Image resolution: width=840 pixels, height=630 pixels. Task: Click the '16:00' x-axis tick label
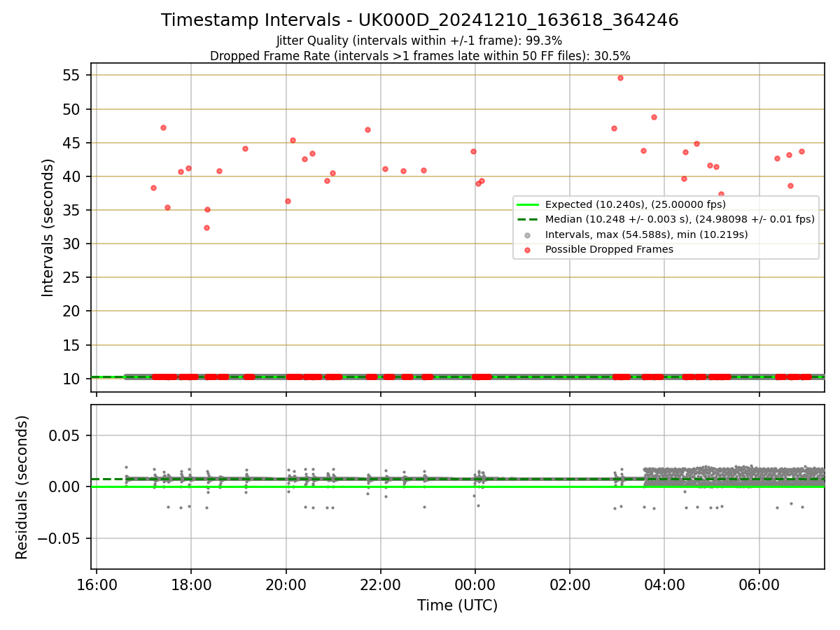click(97, 584)
